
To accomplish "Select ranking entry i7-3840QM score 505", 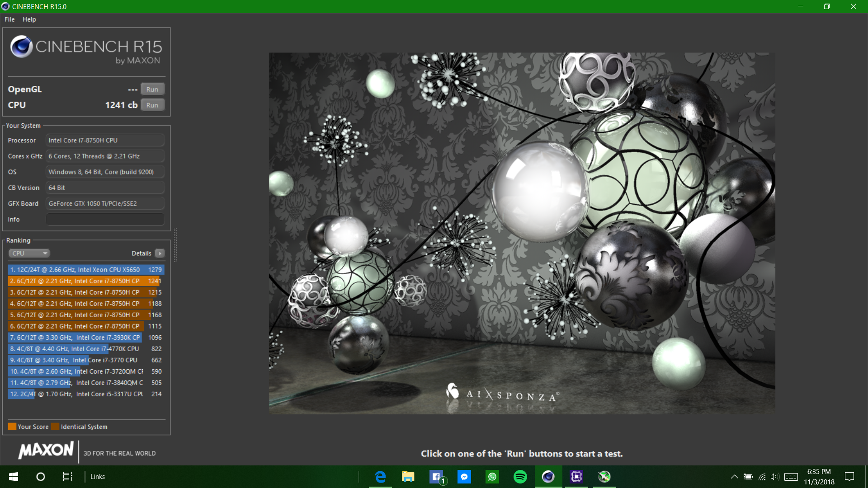I will [86, 382].
